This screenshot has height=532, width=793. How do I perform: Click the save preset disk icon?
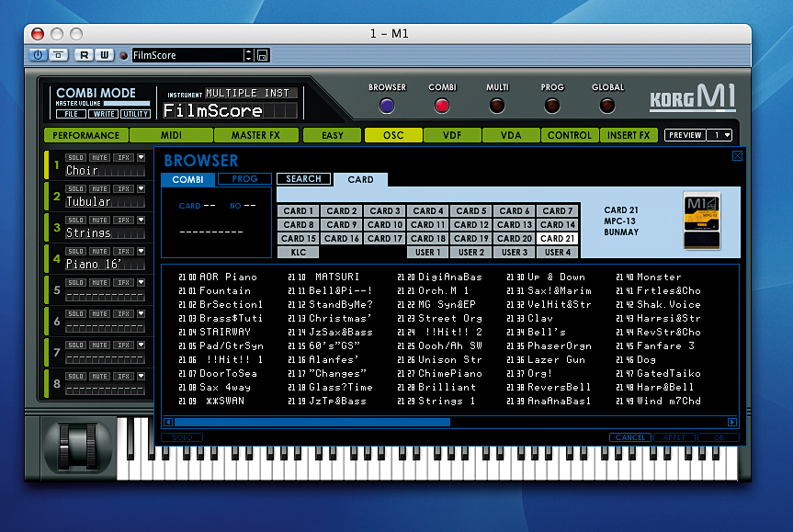(x=263, y=55)
